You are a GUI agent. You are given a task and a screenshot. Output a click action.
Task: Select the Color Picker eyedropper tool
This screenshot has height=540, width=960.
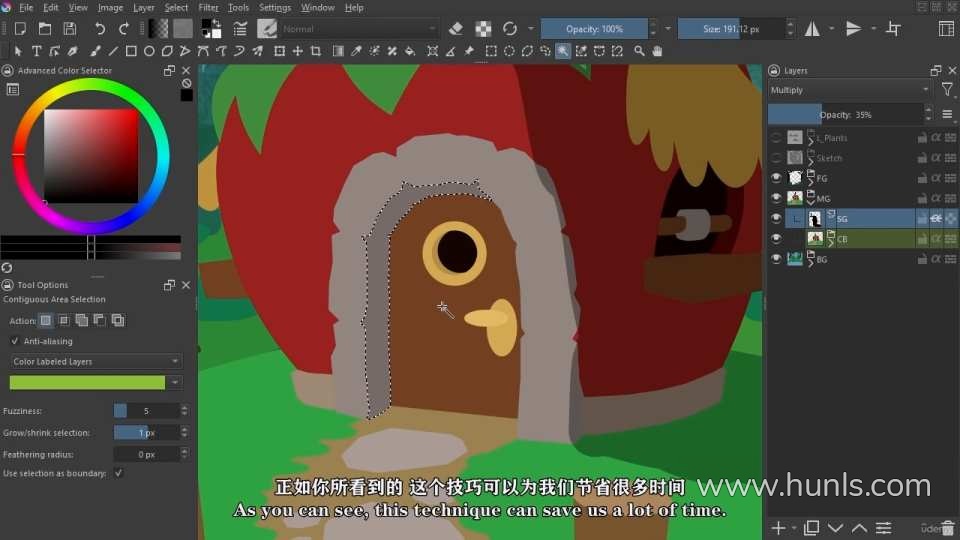pyautogui.click(x=356, y=51)
